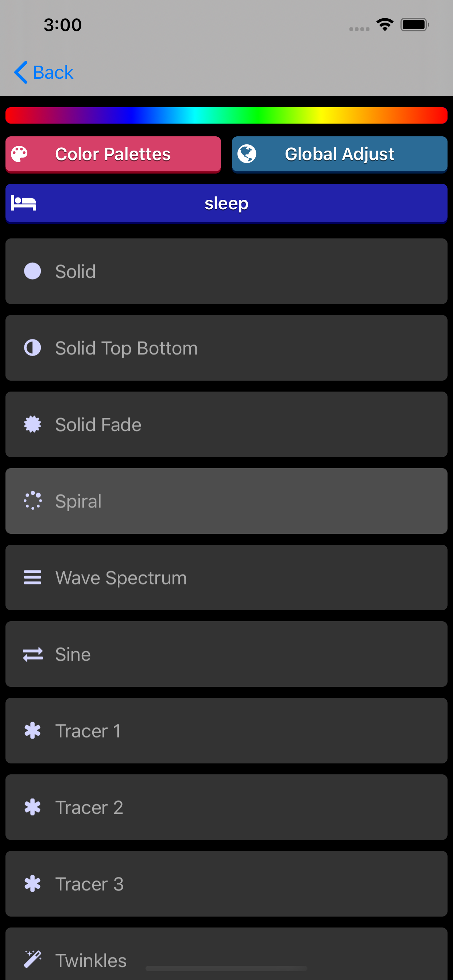Tap the globe icon on Global Adjust

pos(247,154)
